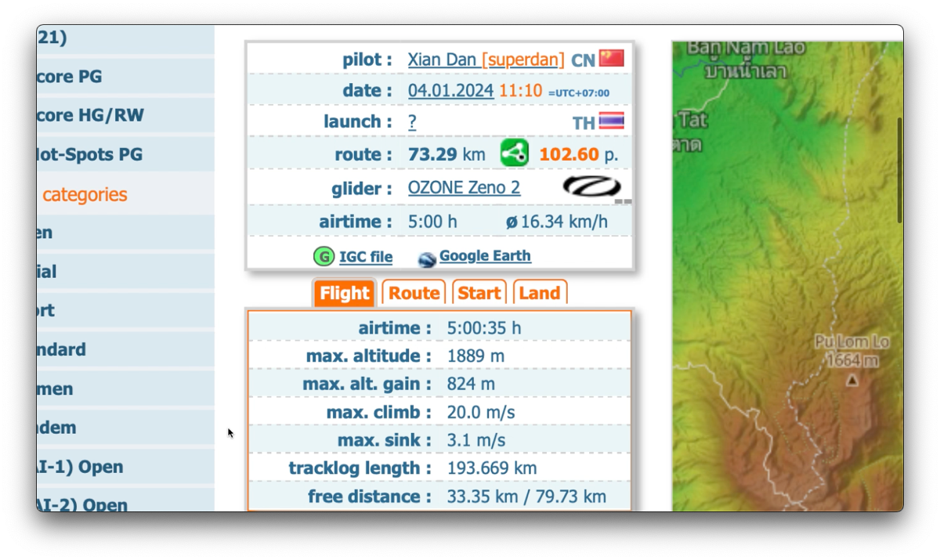This screenshot has width=940, height=560.
Task: Click the green IGC file icon
Action: (x=324, y=256)
